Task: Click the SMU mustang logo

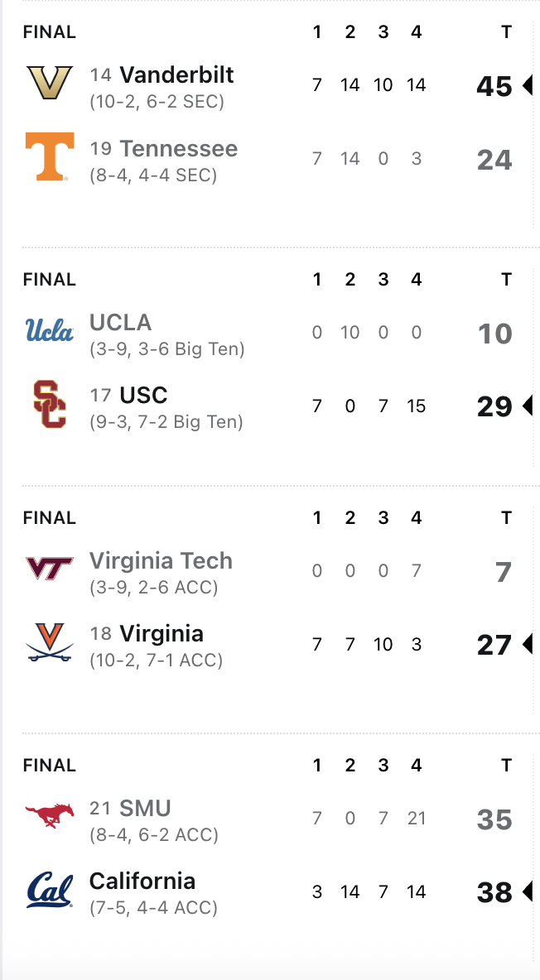Action: click(50, 817)
